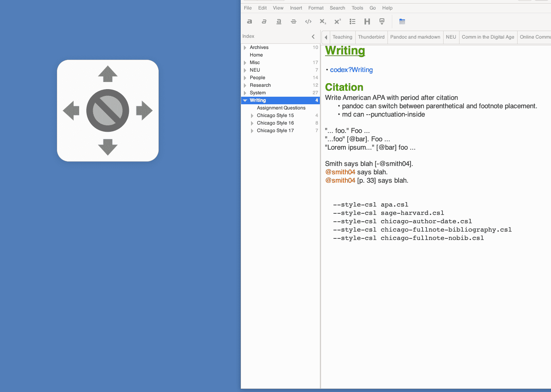Screen dimensions: 551x392
Task: Click the blocked move-arrows overlay icon
Action: point(108,111)
